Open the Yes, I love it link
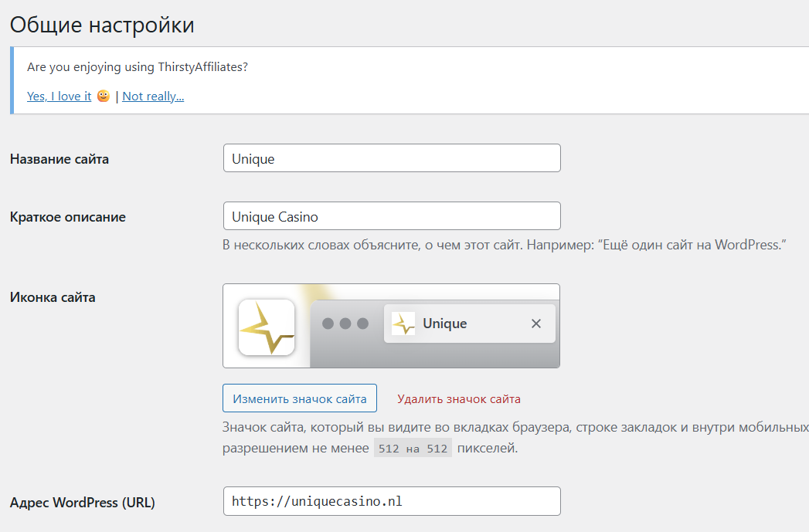Viewport: 809px width, 532px height. click(x=59, y=97)
